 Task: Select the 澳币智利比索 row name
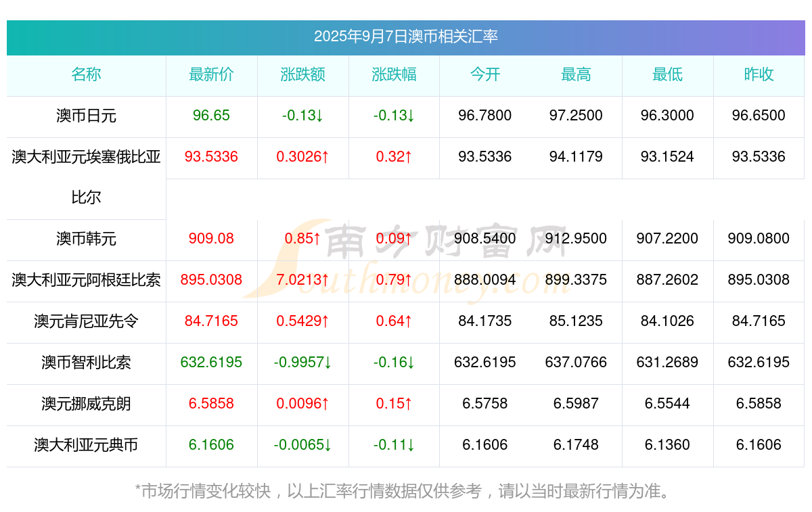(x=87, y=362)
